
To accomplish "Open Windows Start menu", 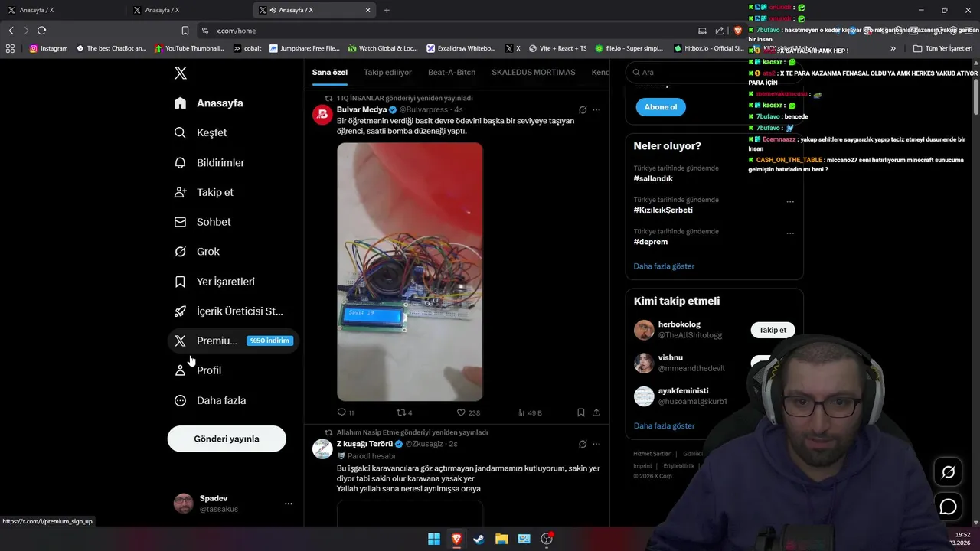I will pos(434,539).
